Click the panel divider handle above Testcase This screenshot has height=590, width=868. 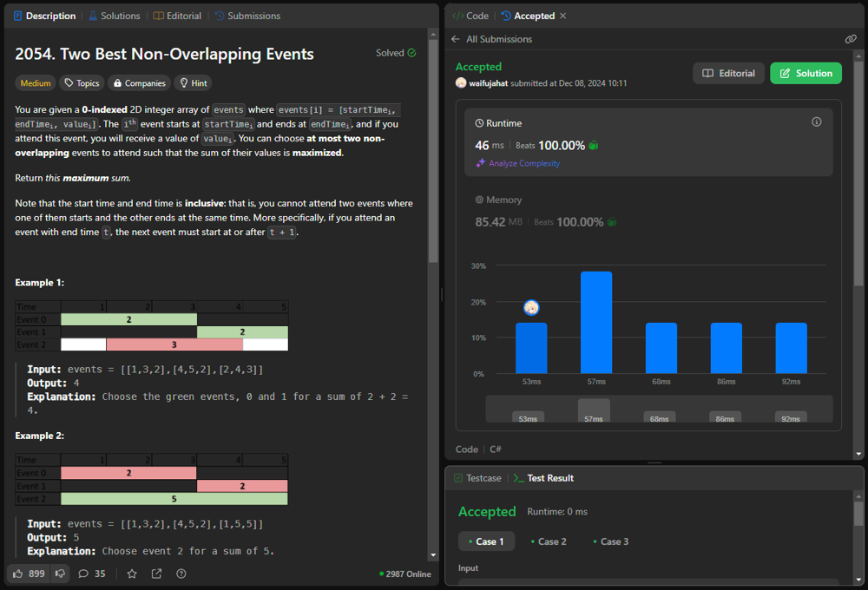coord(654,462)
